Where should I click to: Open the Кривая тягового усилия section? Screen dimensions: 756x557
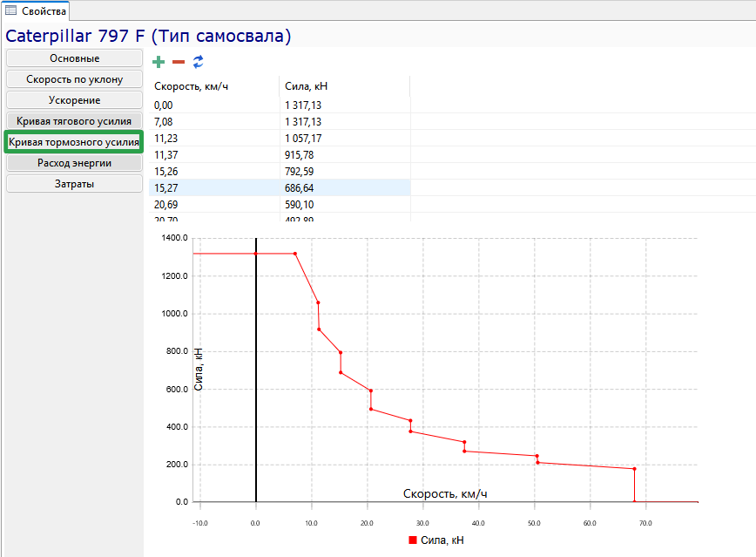coord(74,121)
